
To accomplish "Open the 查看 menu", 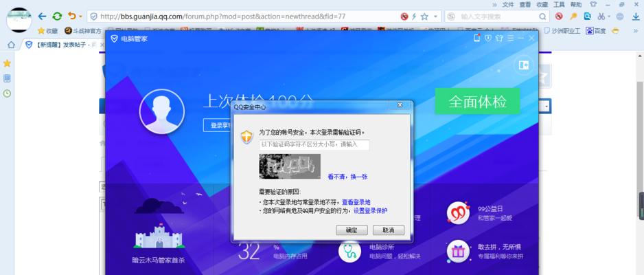I will pos(525,5).
